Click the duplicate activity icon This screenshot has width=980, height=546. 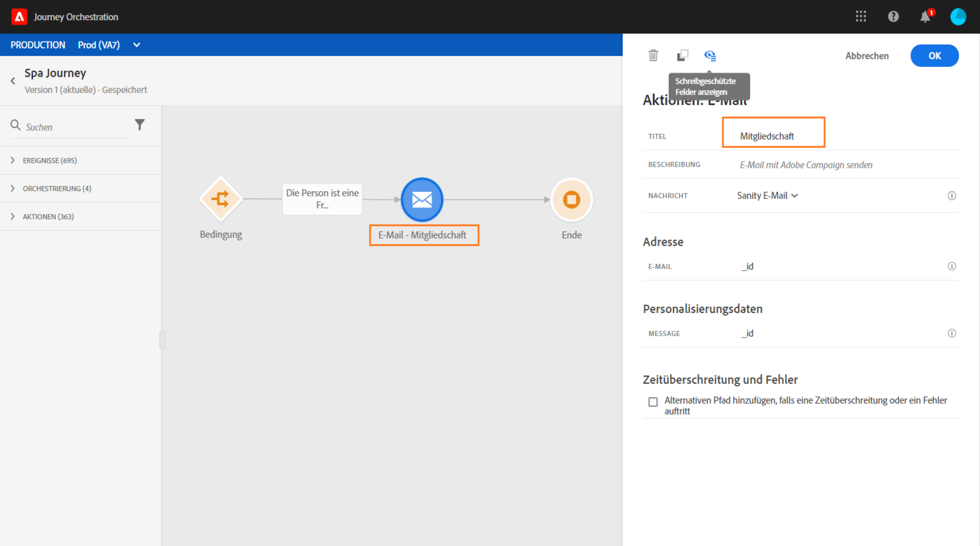pos(682,55)
